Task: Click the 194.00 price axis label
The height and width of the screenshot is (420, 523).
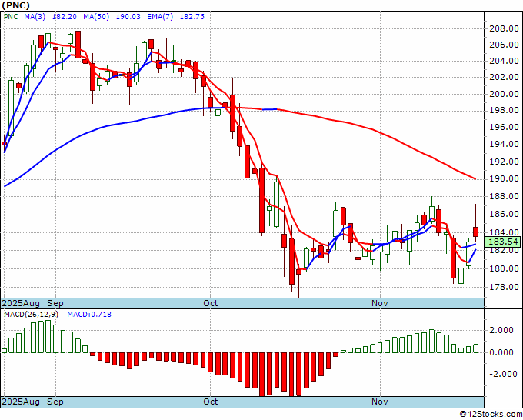Action: 504,144
